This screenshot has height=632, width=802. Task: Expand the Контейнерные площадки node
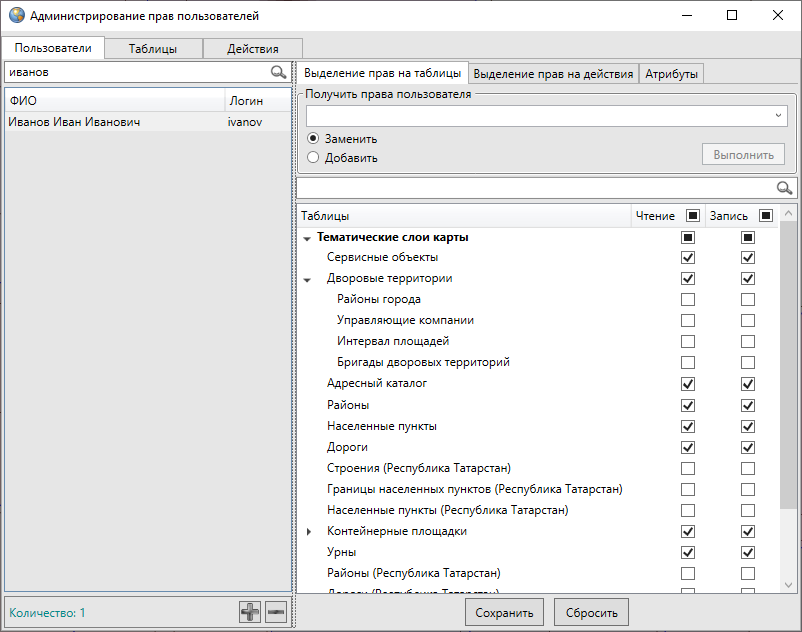click(308, 532)
